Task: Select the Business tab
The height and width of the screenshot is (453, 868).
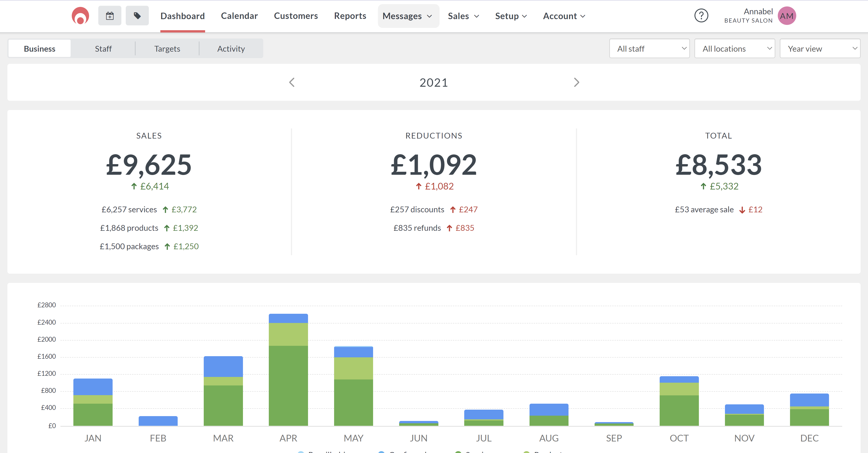Action: pos(39,48)
